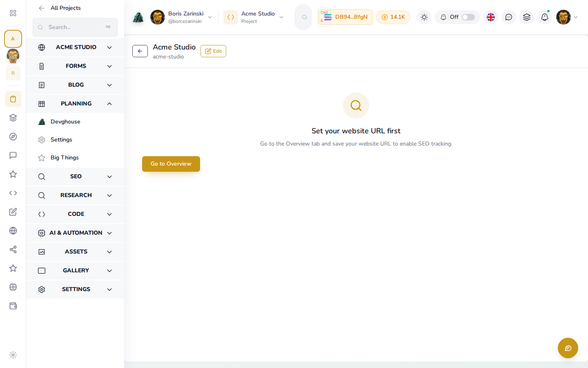
Task: Open Devghouse under Planning
Action: (x=75, y=122)
